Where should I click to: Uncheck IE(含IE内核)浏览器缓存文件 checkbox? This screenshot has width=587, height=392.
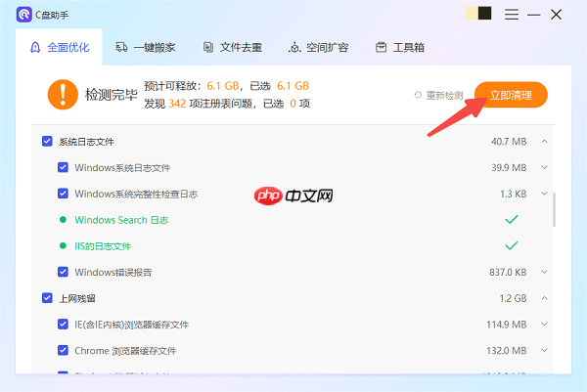pos(63,324)
